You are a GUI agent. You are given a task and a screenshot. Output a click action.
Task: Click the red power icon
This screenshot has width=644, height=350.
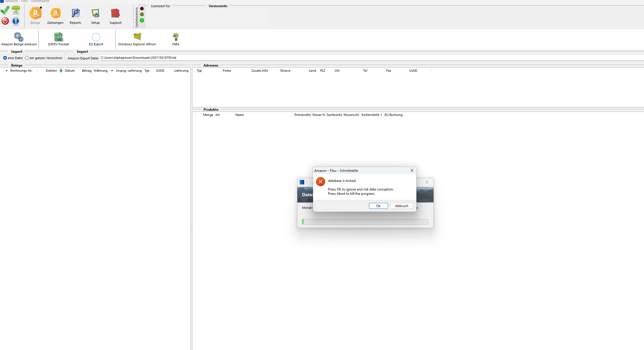click(x=5, y=21)
